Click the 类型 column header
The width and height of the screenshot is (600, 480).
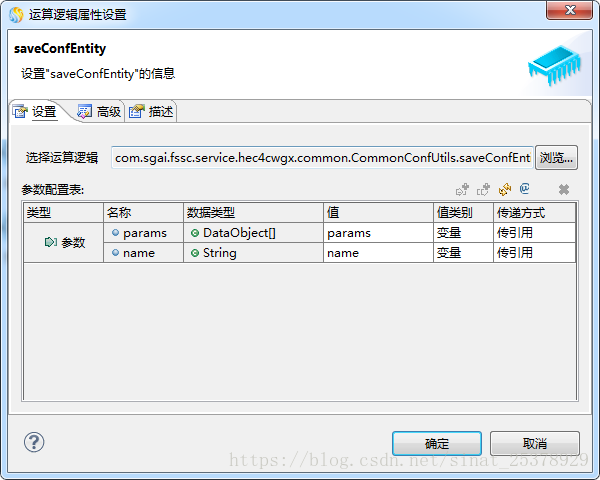coord(64,212)
